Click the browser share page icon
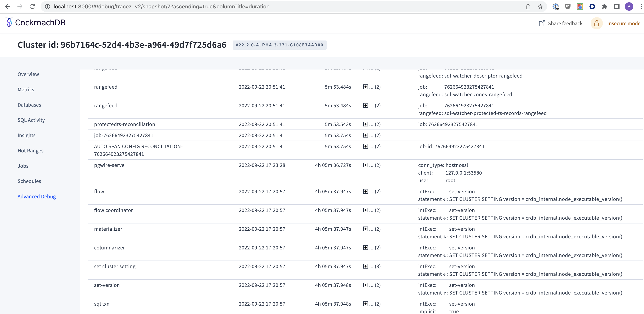Image resolution: width=644 pixels, height=314 pixels. pos(528,6)
